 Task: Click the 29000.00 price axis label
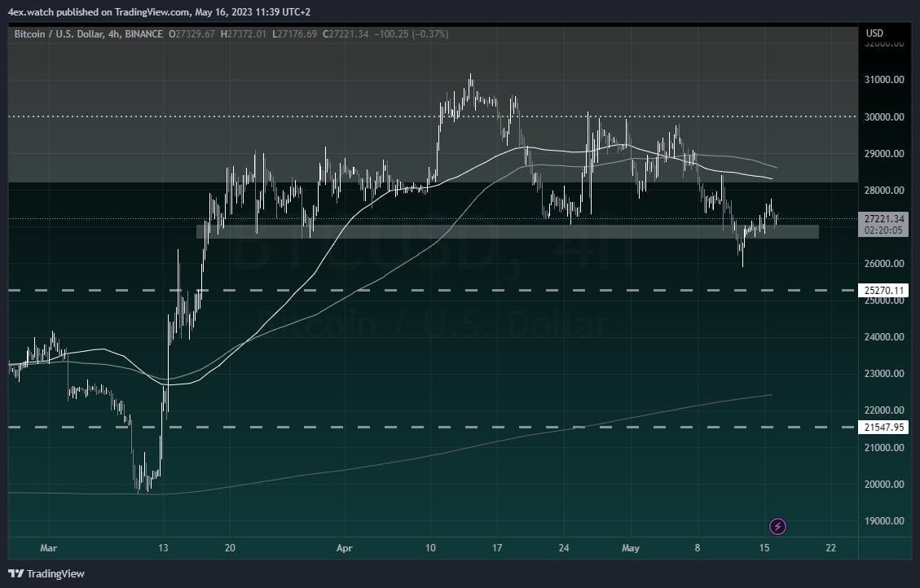pos(884,154)
